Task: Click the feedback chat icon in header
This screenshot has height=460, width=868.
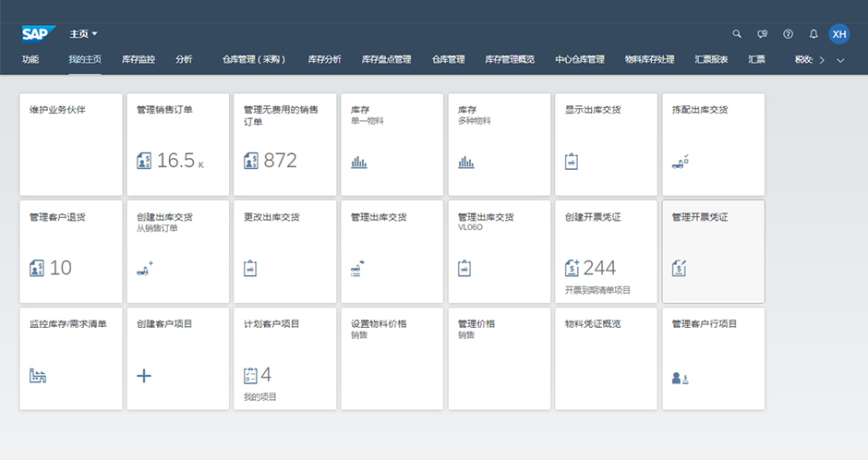Action: click(762, 34)
